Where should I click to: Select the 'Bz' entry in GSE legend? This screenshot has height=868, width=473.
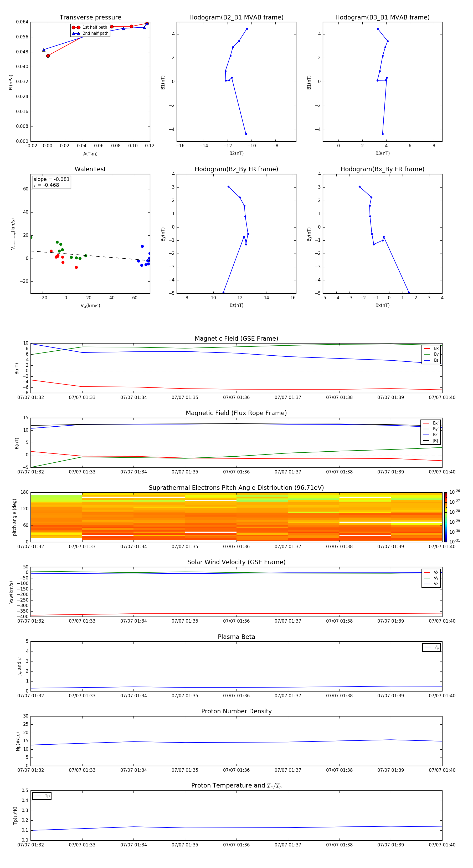pos(431,360)
